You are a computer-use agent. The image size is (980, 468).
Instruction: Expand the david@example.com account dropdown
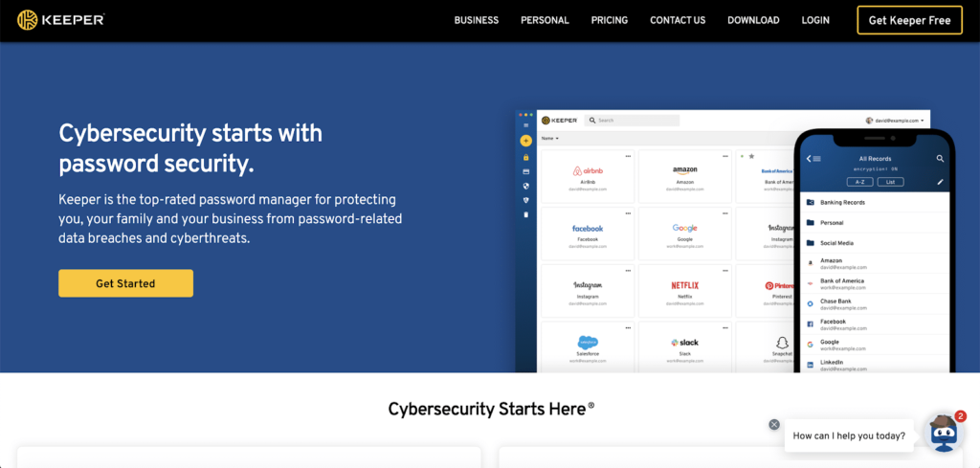[896, 121]
